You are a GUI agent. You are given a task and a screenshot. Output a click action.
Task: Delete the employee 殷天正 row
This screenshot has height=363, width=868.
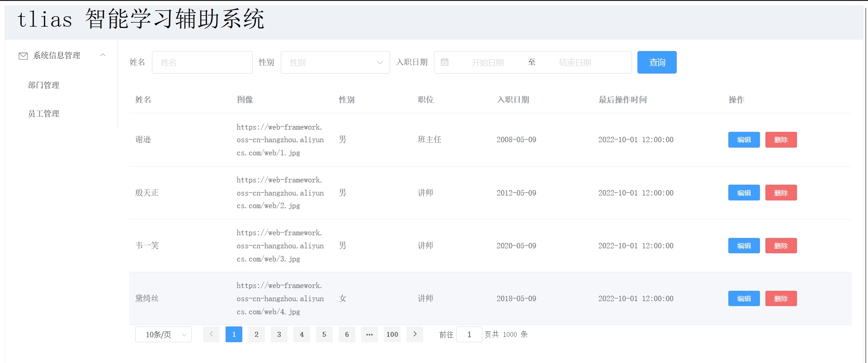click(781, 193)
